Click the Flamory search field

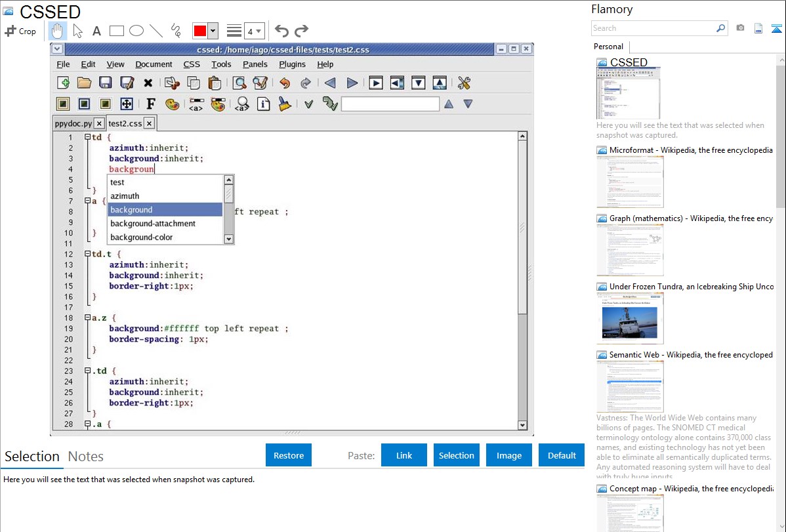pyautogui.click(x=653, y=28)
